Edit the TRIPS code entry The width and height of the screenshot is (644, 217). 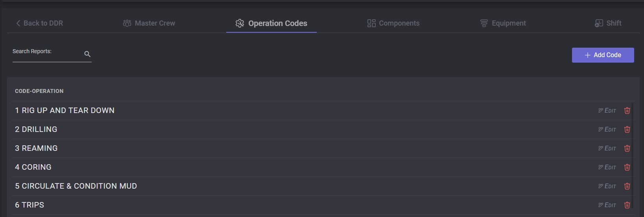click(607, 205)
